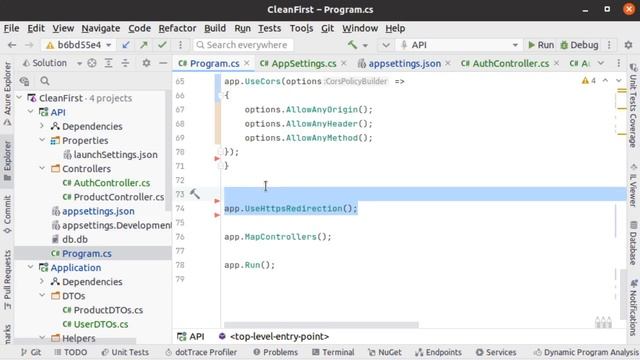Open the Tools menu

(301, 28)
